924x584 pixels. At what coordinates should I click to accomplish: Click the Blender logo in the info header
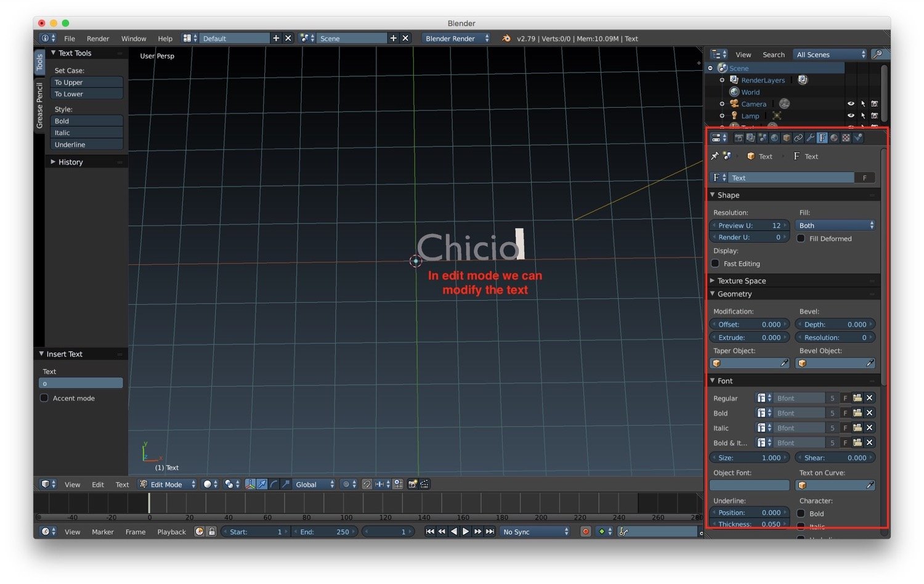[x=506, y=38]
